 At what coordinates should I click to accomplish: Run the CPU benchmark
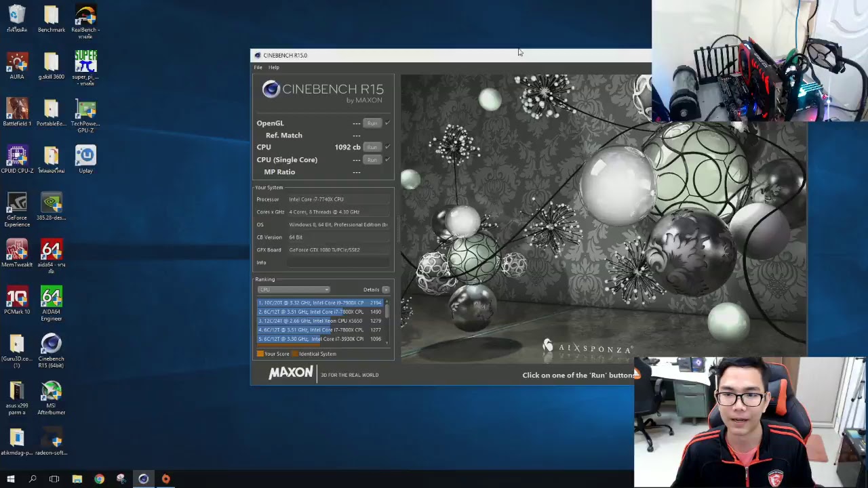pos(372,147)
